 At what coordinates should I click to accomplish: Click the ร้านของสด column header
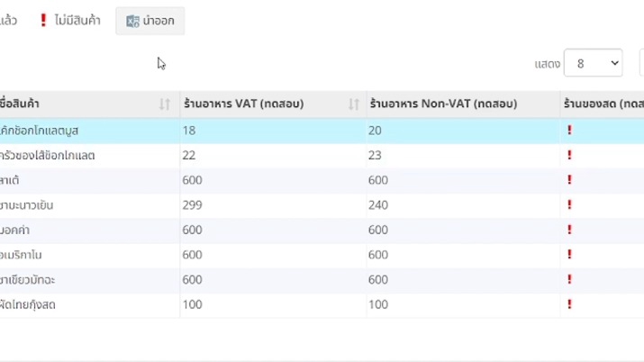(602, 104)
